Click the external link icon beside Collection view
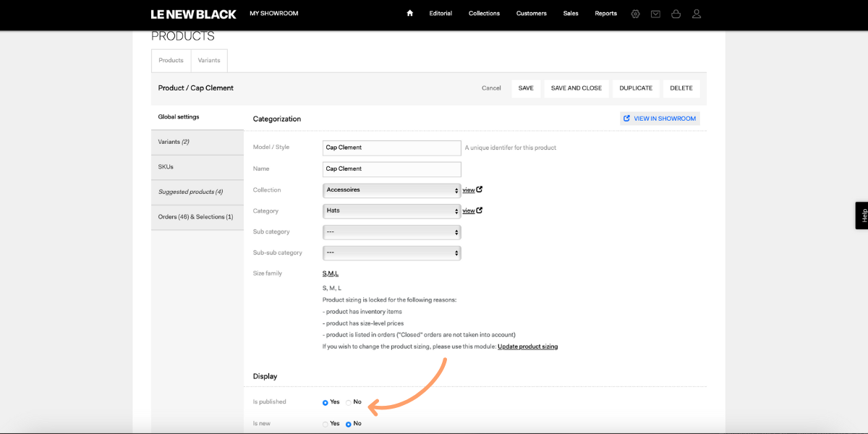Image resolution: width=868 pixels, height=434 pixels. click(480, 190)
